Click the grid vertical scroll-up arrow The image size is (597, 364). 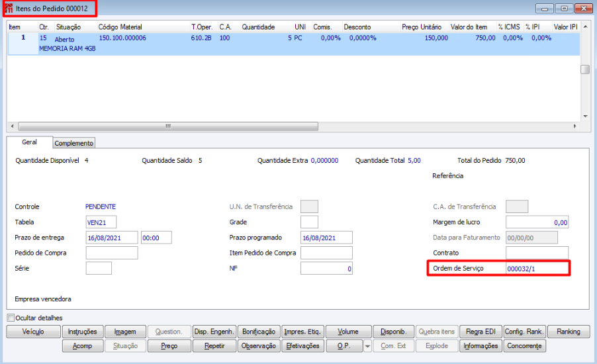pyautogui.click(x=585, y=26)
